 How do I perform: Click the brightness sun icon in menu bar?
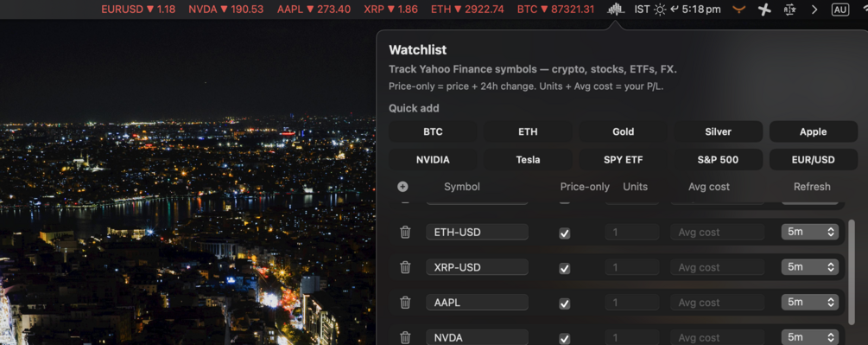(x=660, y=10)
